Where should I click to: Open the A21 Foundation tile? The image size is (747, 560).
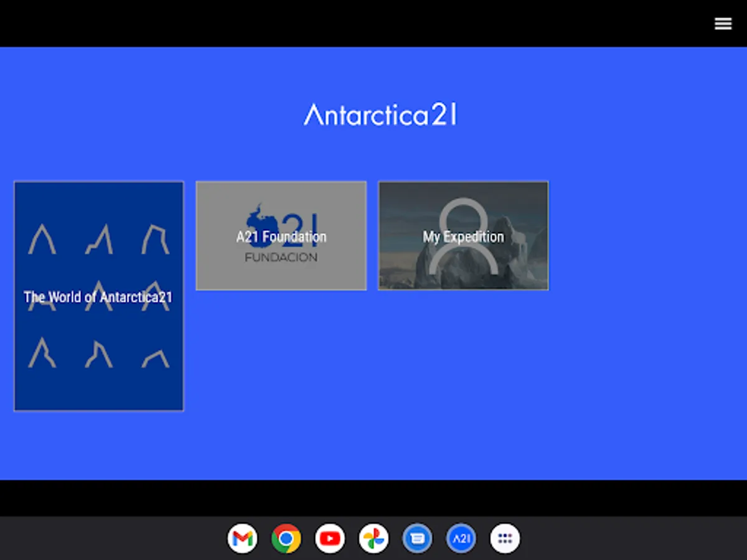(x=281, y=236)
